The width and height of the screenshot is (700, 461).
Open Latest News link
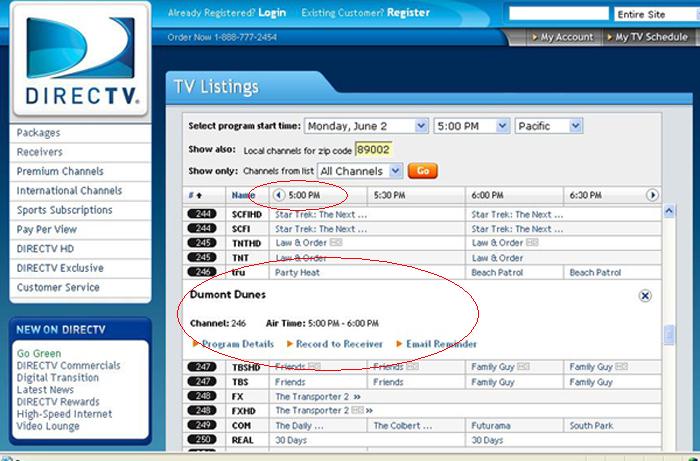(45, 390)
